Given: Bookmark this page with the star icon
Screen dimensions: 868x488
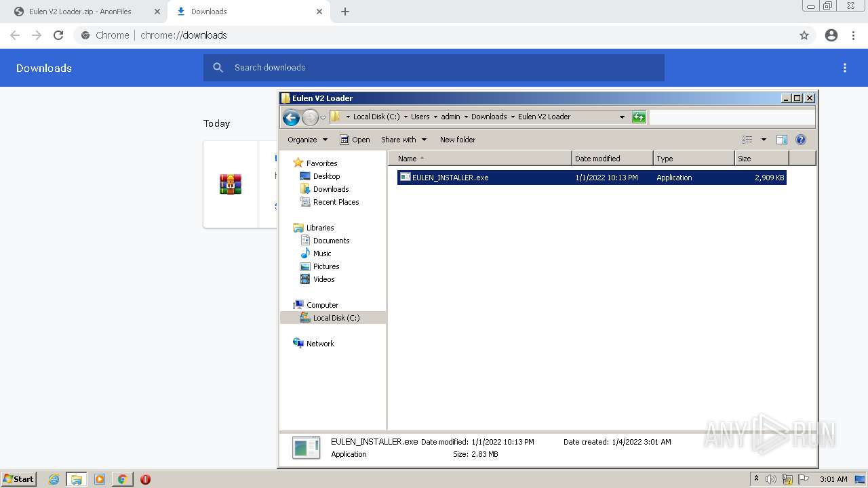Looking at the screenshot, I should (x=804, y=35).
